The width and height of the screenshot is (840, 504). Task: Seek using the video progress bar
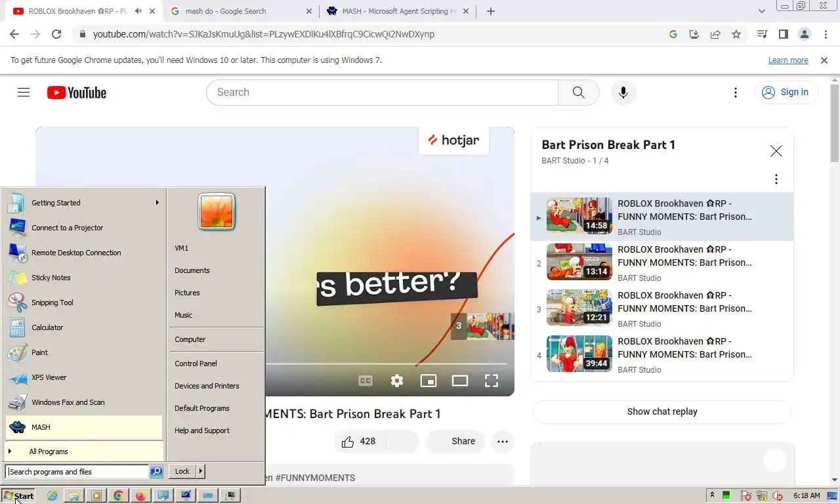[386, 364]
